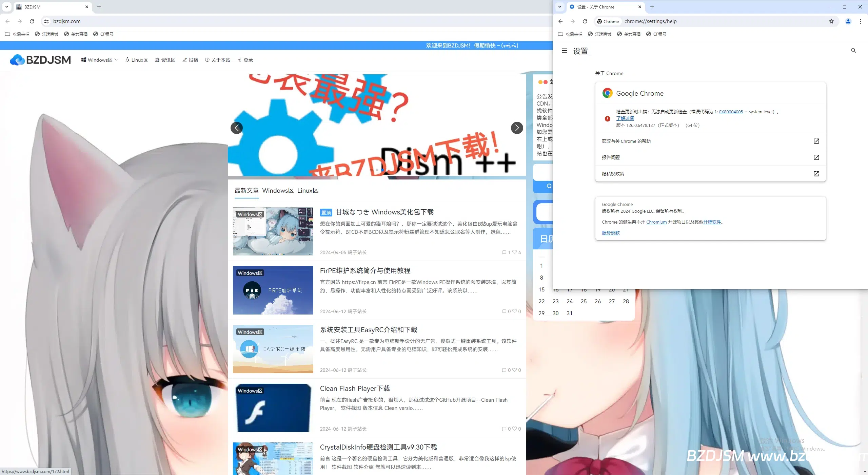Reload the chrome://settings/help page
Screen dimensions: 868x475
[585, 21]
